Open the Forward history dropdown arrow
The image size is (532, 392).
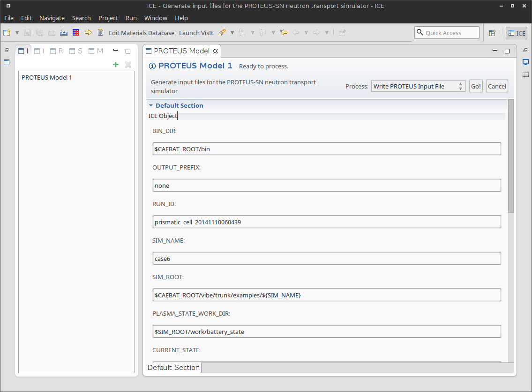point(327,33)
